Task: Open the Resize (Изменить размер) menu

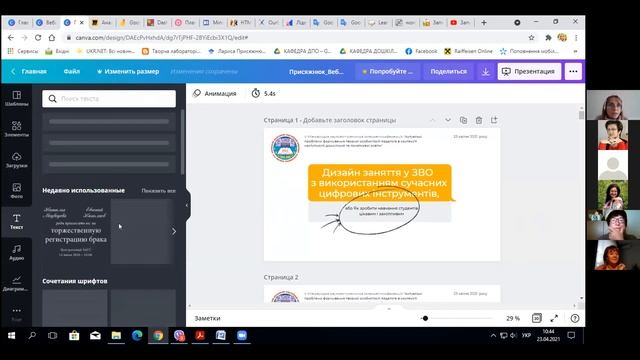Action: (x=128, y=71)
